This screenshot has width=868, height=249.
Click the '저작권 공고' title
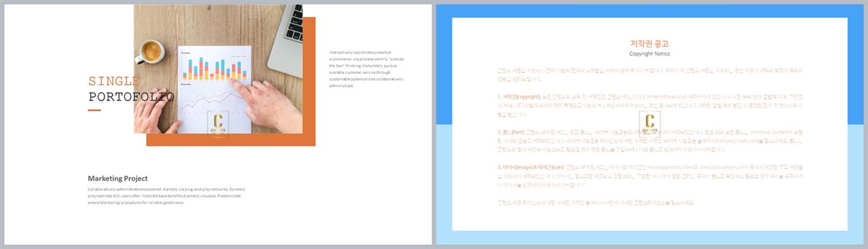650,43
